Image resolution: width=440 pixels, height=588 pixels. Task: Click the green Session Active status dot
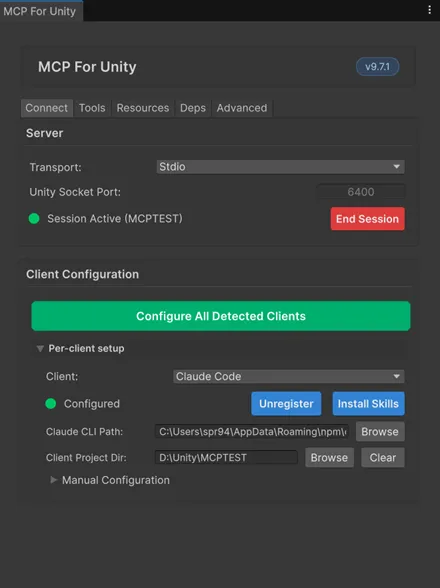(x=34, y=219)
